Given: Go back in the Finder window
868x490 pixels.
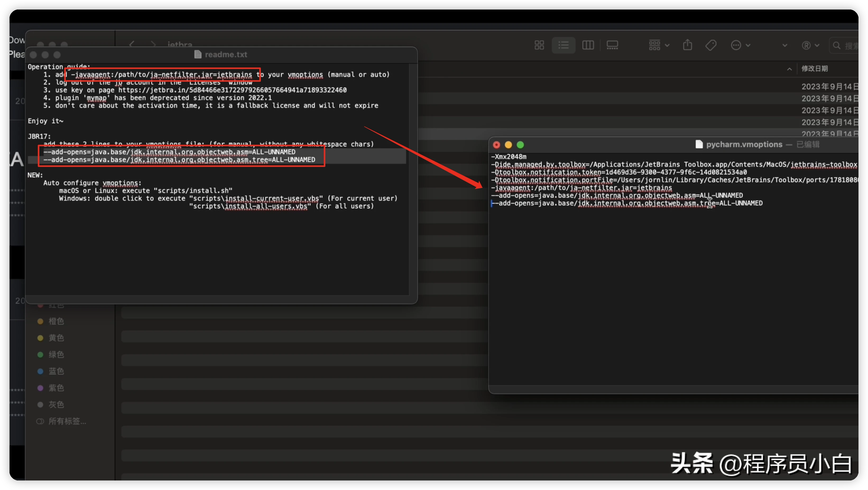Looking at the screenshot, I should (x=132, y=44).
